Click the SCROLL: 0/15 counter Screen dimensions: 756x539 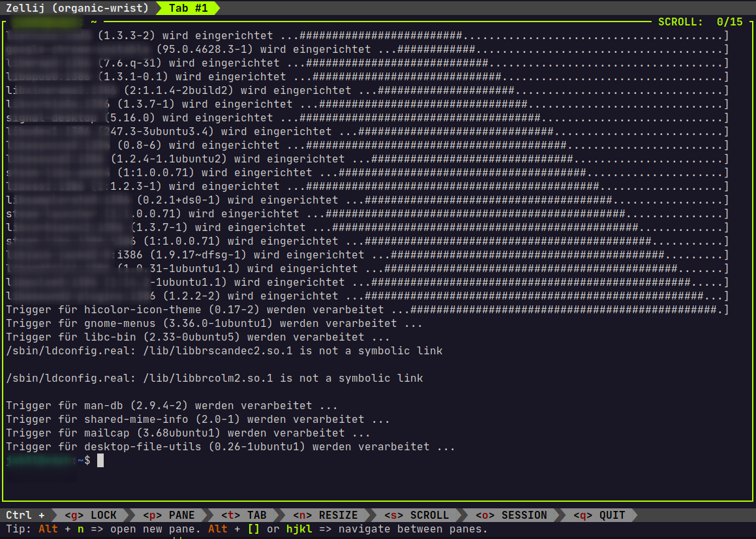(x=703, y=22)
